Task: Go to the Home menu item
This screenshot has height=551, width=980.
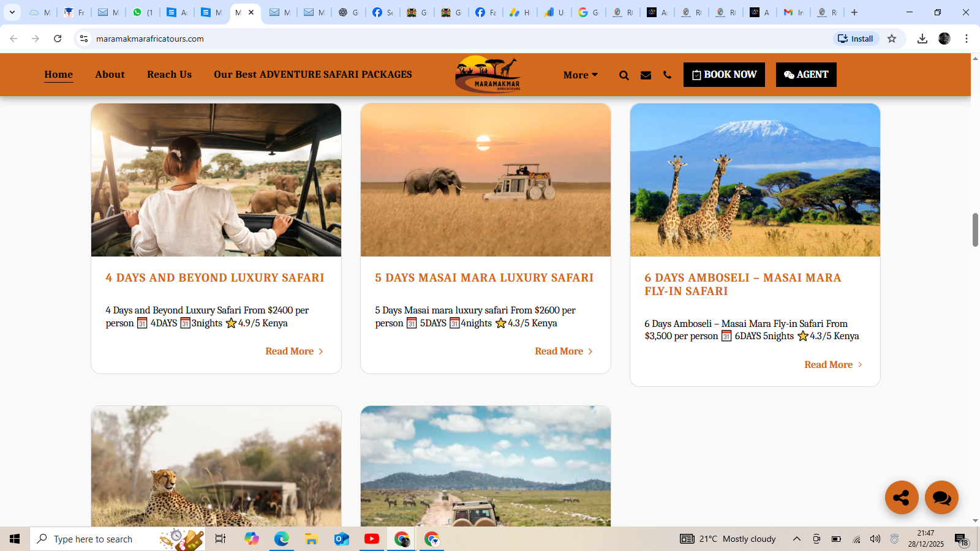Action: (x=58, y=74)
